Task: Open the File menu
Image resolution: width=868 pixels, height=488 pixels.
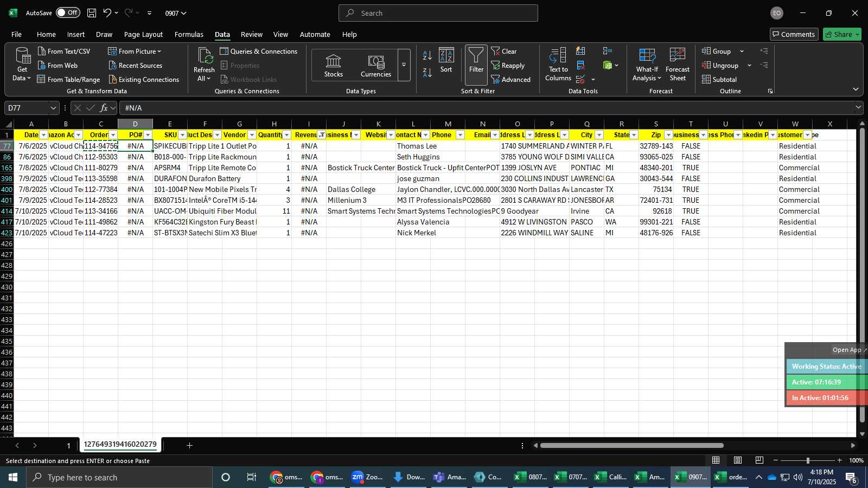Action: point(17,34)
